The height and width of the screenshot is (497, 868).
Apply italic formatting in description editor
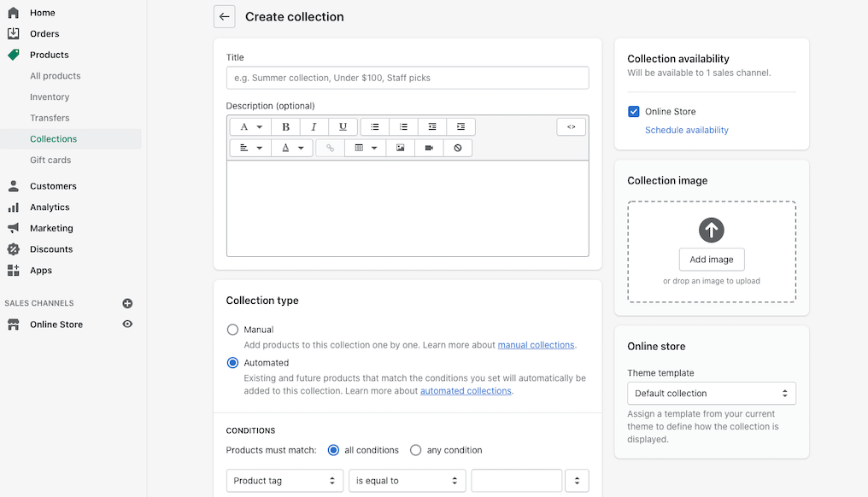tap(314, 127)
